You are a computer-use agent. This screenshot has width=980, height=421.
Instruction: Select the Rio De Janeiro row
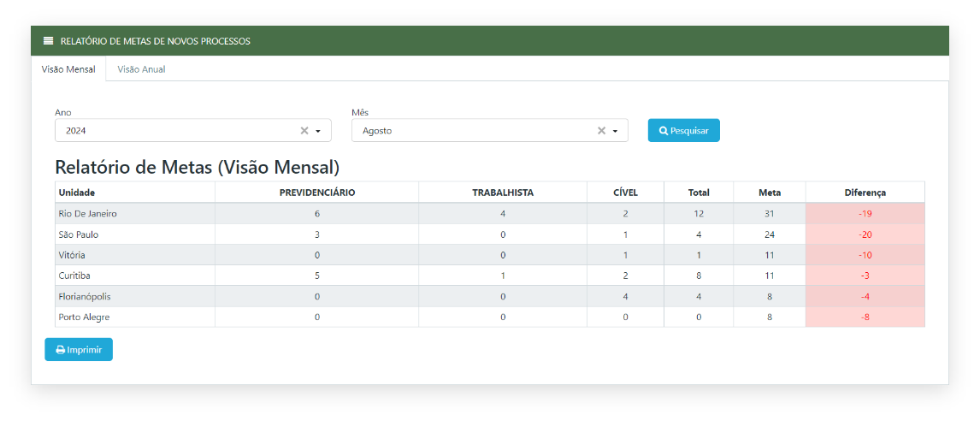88,214
